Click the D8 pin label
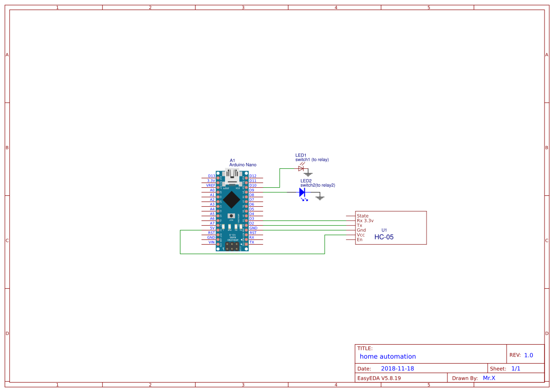Image resolution: width=554 pixels, height=392 pixels. [252, 195]
